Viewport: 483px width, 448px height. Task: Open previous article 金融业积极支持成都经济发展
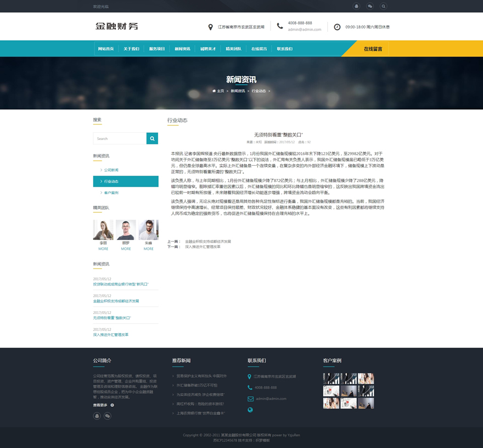[207, 242]
